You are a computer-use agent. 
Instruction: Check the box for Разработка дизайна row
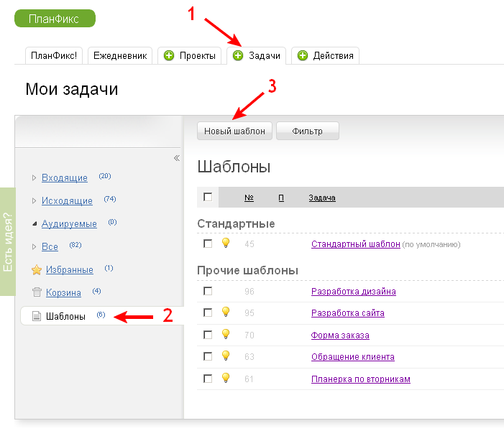(208, 291)
